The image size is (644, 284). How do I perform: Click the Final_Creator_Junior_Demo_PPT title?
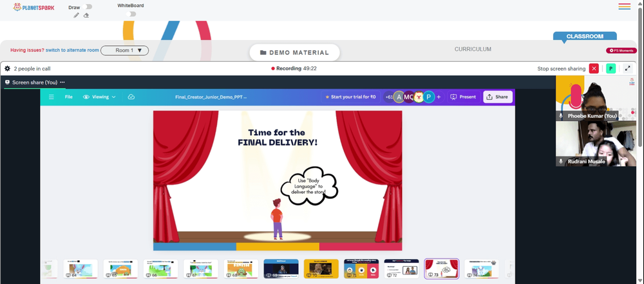211,97
